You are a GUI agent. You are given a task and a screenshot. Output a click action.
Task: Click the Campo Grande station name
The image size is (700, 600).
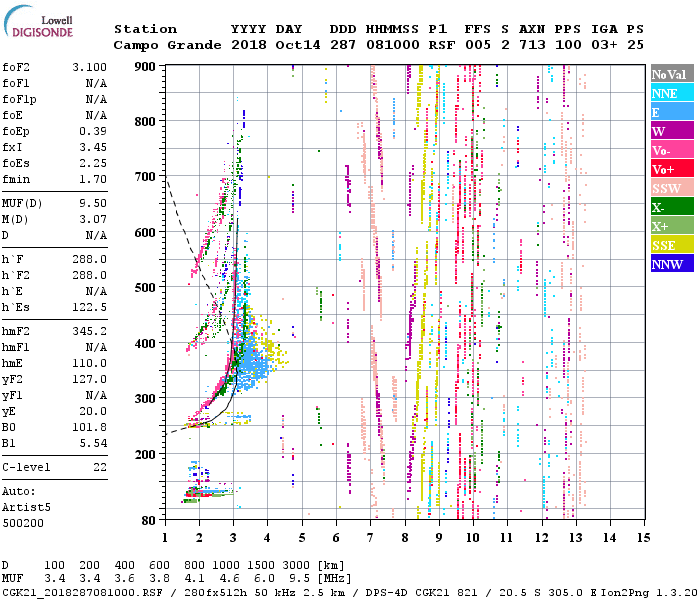[167, 45]
